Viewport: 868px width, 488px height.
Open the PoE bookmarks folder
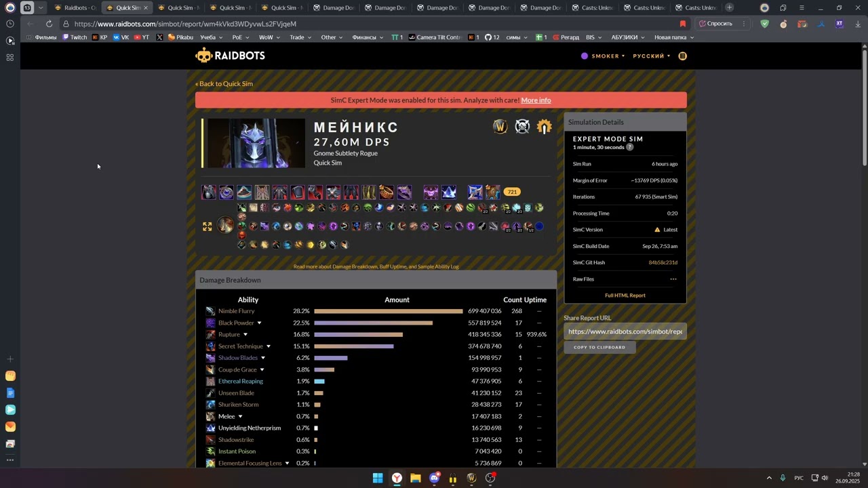(x=241, y=37)
